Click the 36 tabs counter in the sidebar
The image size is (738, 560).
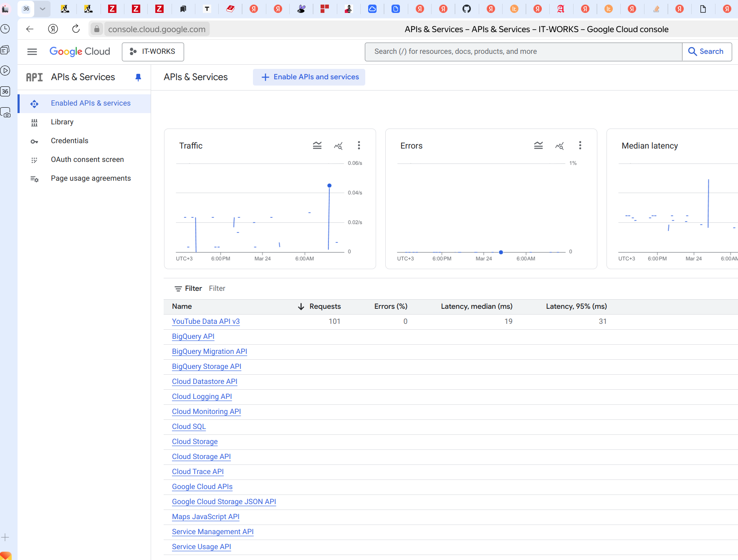5,91
